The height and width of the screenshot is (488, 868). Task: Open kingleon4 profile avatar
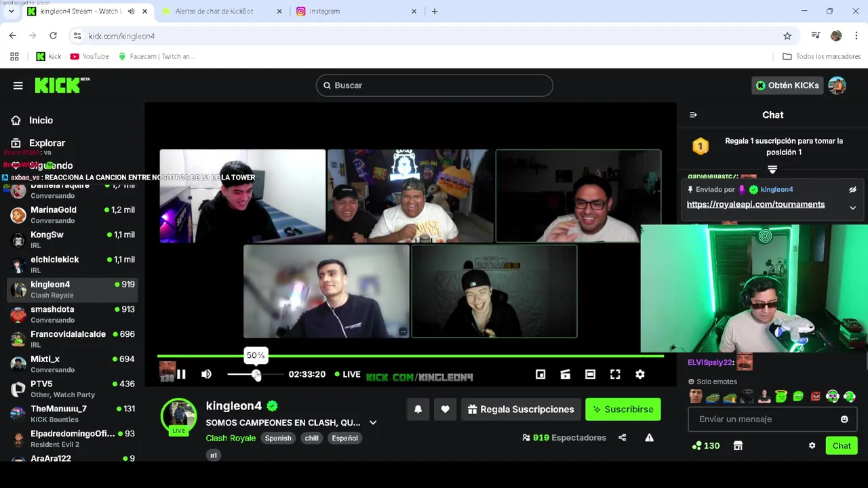(179, 415)
